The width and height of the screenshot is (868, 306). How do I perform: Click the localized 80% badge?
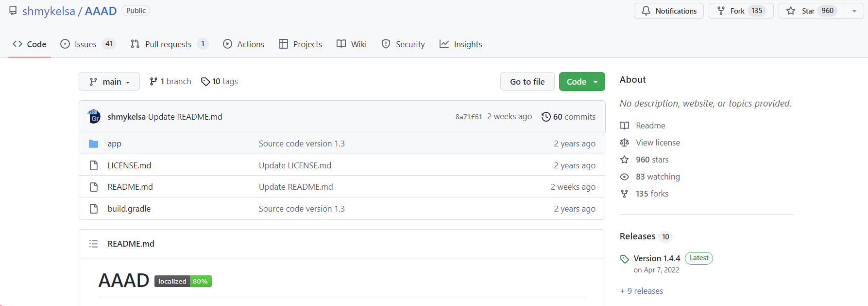pos(183,281)
